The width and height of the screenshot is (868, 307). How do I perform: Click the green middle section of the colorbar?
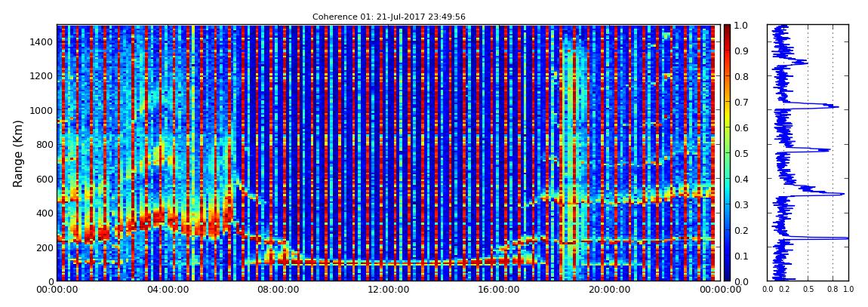tap(728, 153)
